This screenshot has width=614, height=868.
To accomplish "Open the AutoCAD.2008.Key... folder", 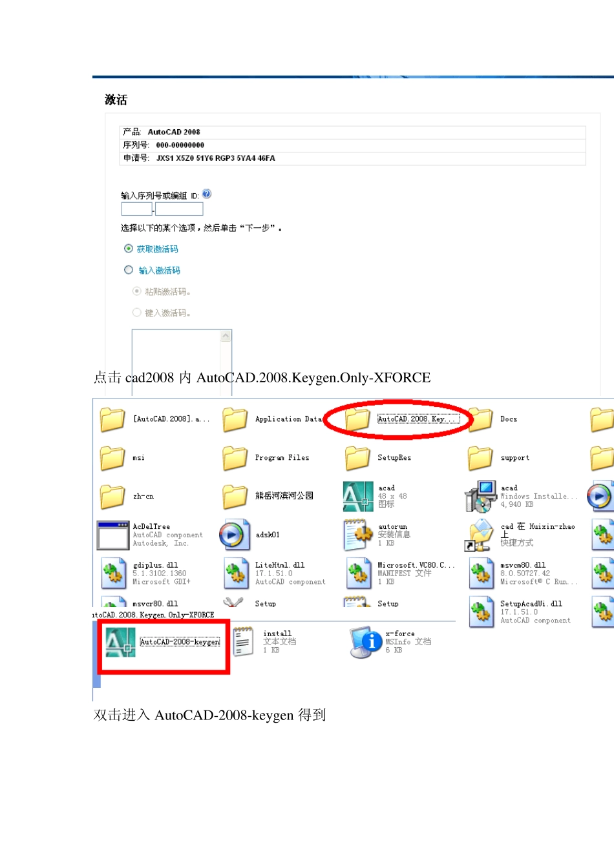I will pyautogui.click(x=401, y=419).
